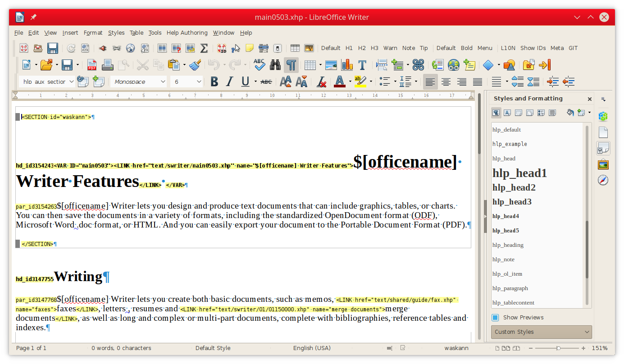
Task: Click the Note style button
Action: (409, 48)
